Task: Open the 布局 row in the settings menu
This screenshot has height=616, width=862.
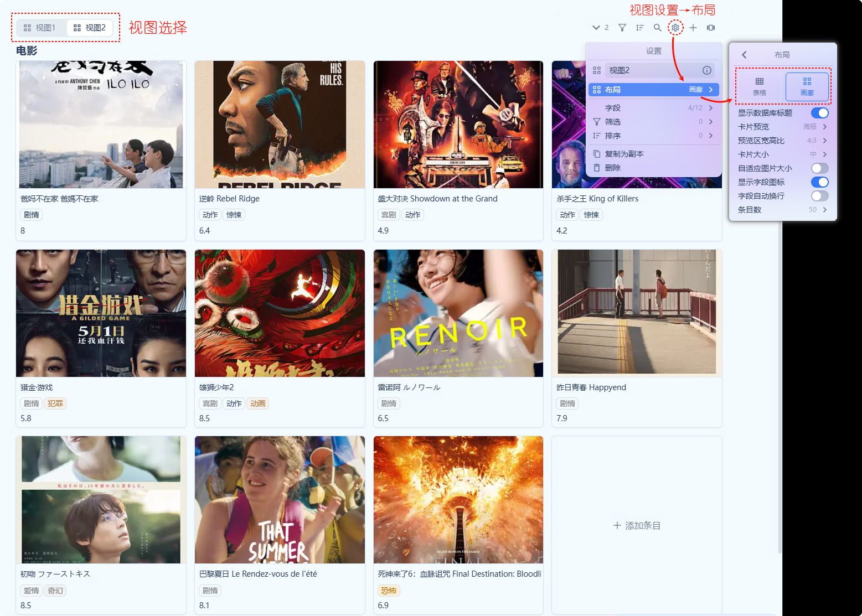Action: (654, 90)
